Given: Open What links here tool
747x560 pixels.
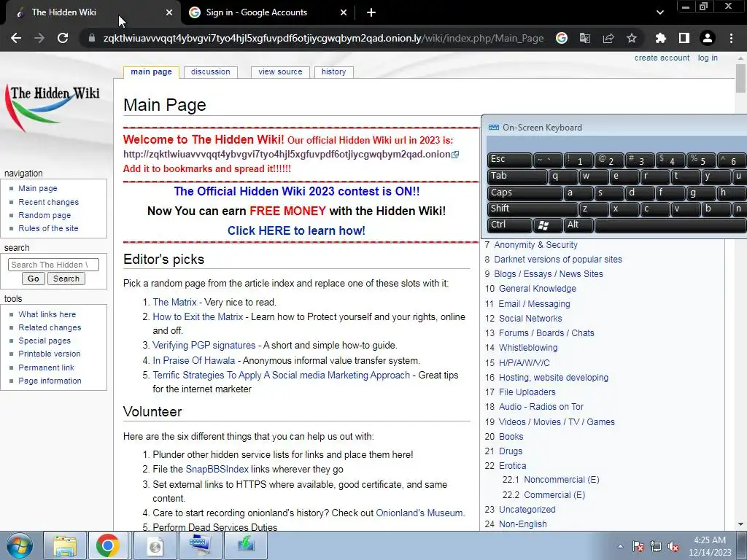Looking at the screenshot, I should tap(47, 314).
